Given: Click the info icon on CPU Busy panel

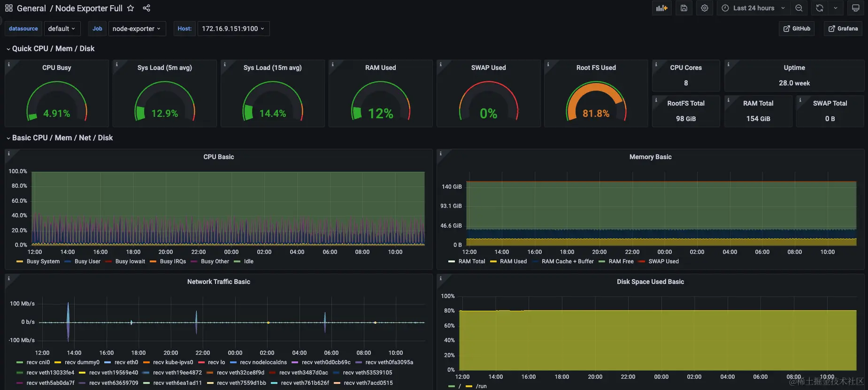Looking at the screenshot, I should tap(8, 64).
